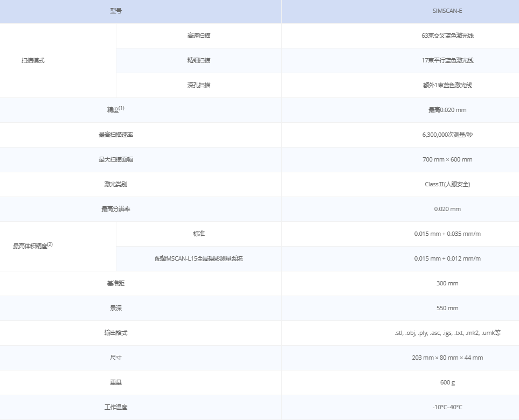This screenshot has height=420, width=519.
Task: Click the 700 mm × 600 mm value
Action: (x=447, y=159)
